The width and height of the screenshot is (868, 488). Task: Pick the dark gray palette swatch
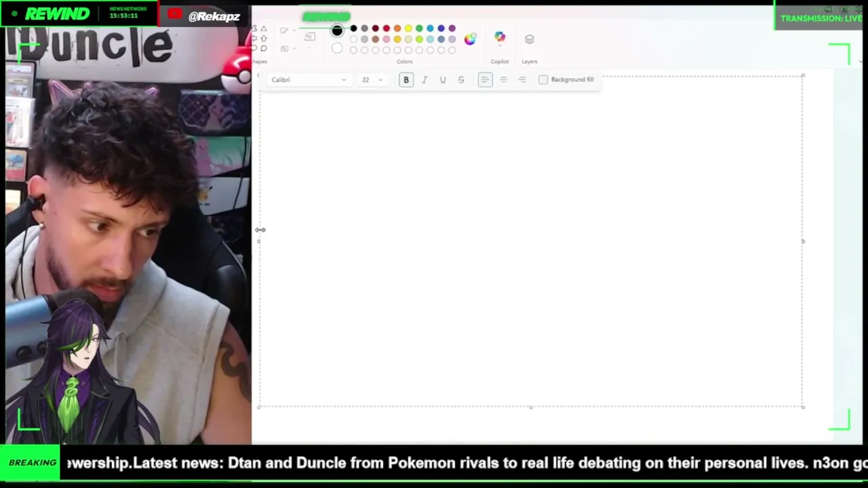click(364, 28)
